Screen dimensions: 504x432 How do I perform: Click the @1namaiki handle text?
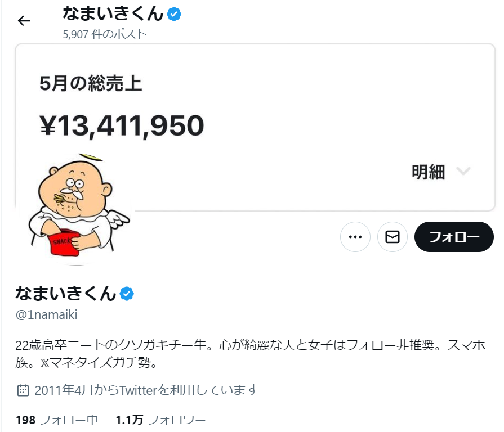point(47,314)
